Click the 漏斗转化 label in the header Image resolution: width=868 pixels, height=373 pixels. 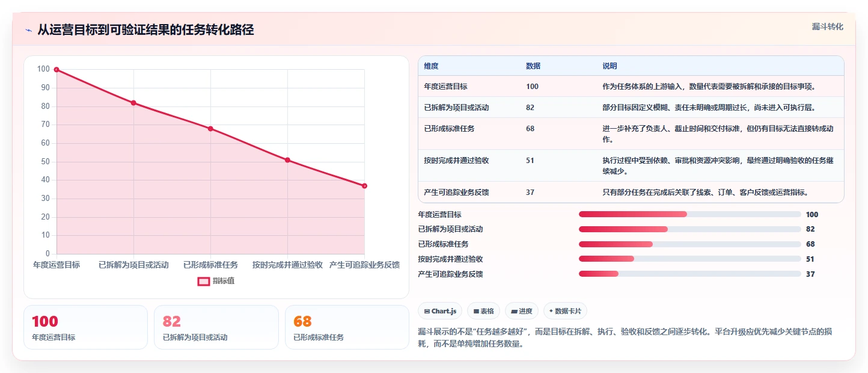[827, 27]
